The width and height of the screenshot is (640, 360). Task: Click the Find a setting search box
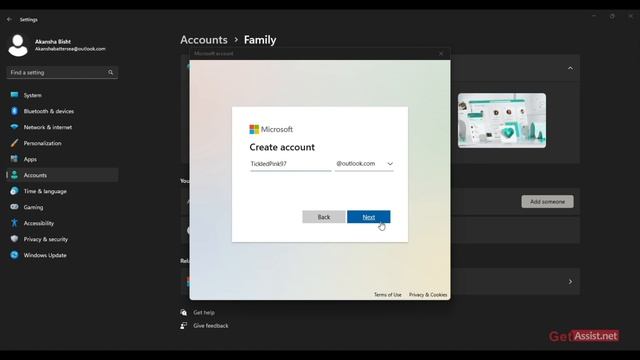pyautogui.click(x=62, y=72)
